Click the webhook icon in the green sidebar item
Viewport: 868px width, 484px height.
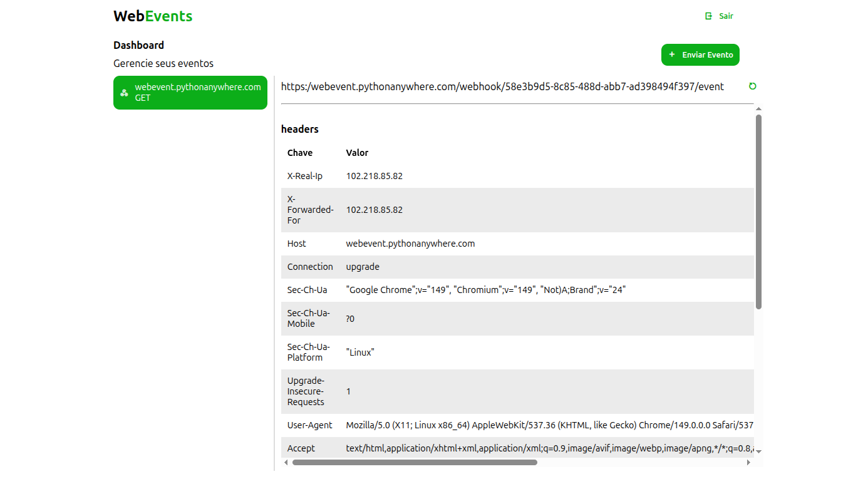pyautogui.click(x=124, y=93)
